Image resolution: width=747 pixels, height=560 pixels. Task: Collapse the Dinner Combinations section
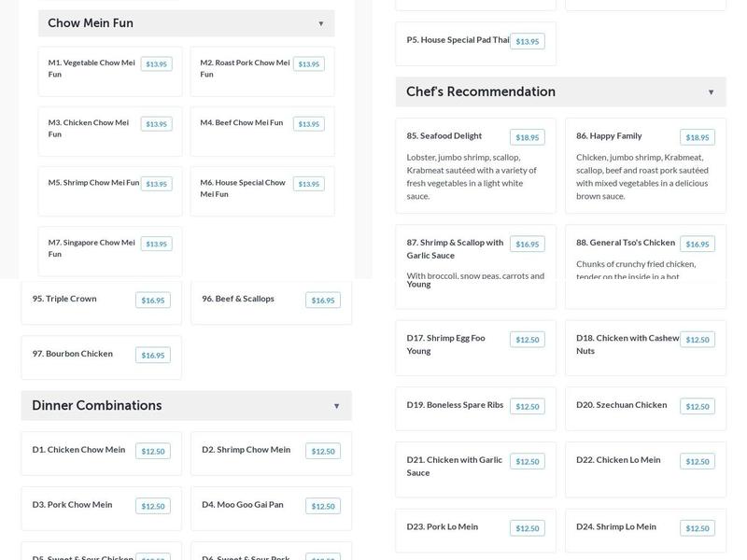(336, 406)
